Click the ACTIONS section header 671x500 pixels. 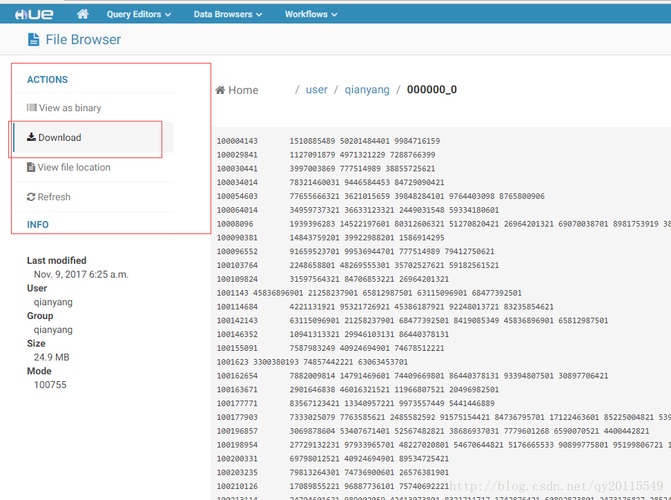tap(47, 80)
